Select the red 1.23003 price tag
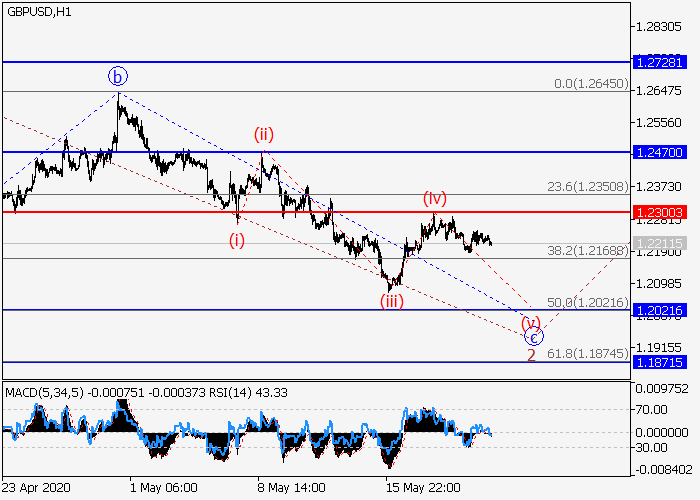Image resolution: width=700 pixels, height=500 pixels. click(x=661, y=212)
